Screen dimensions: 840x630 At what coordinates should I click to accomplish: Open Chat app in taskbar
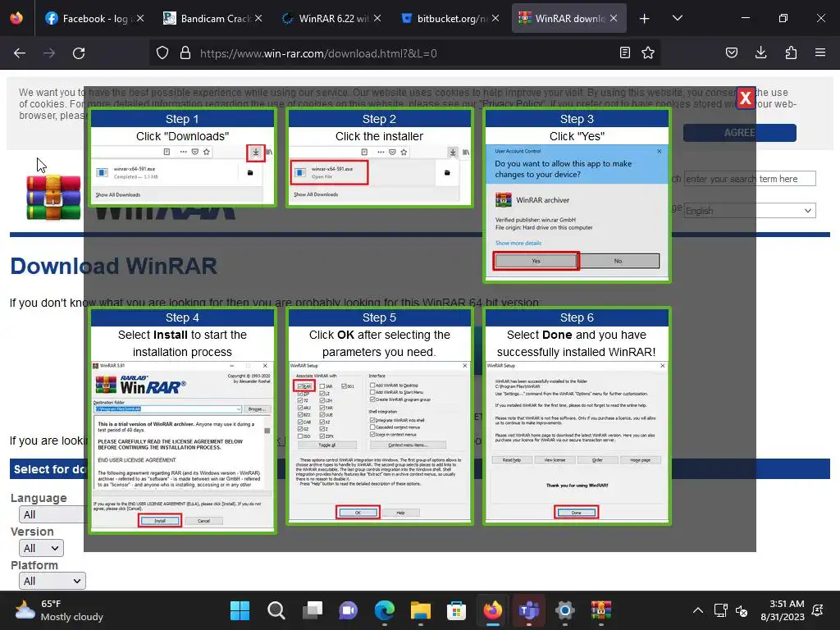point(348,610)
